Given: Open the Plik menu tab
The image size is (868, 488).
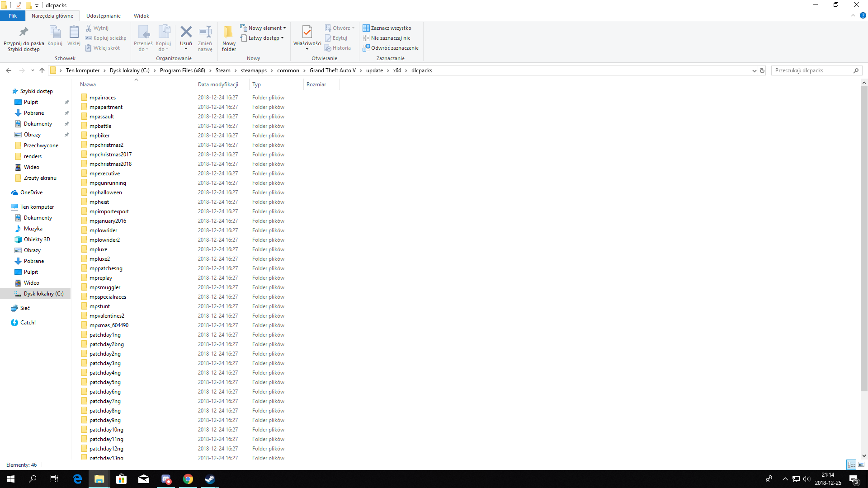Looking at the screenshot, I should (x=13, y=15).
